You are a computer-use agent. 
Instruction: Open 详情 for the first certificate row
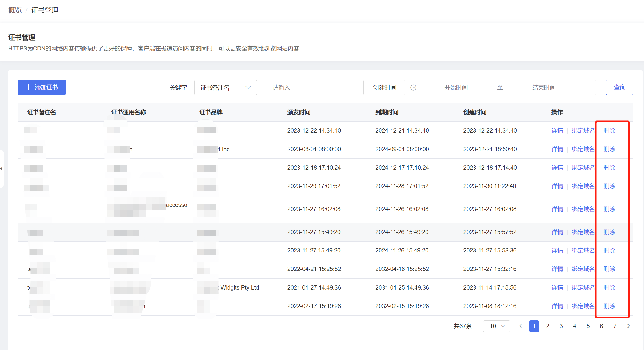coord(557,131)
